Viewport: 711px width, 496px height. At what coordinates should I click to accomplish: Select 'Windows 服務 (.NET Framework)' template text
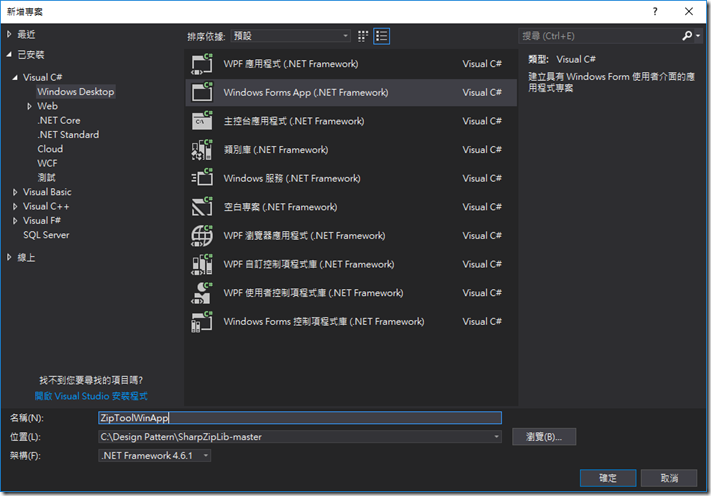point(292,178)
